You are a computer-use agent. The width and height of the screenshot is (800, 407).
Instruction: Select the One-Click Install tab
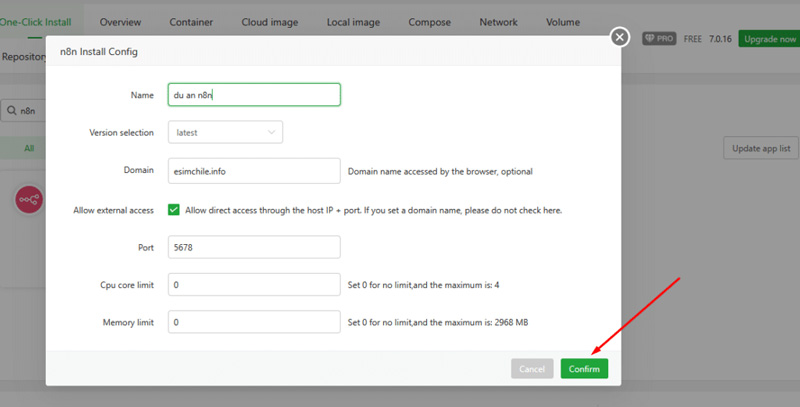tap(35, 22)
